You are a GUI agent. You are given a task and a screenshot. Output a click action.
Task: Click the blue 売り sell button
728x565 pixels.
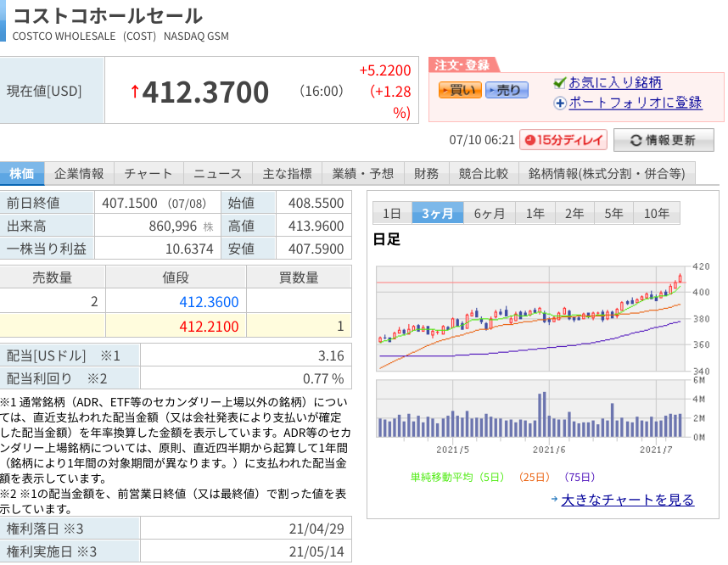point(507,90)
